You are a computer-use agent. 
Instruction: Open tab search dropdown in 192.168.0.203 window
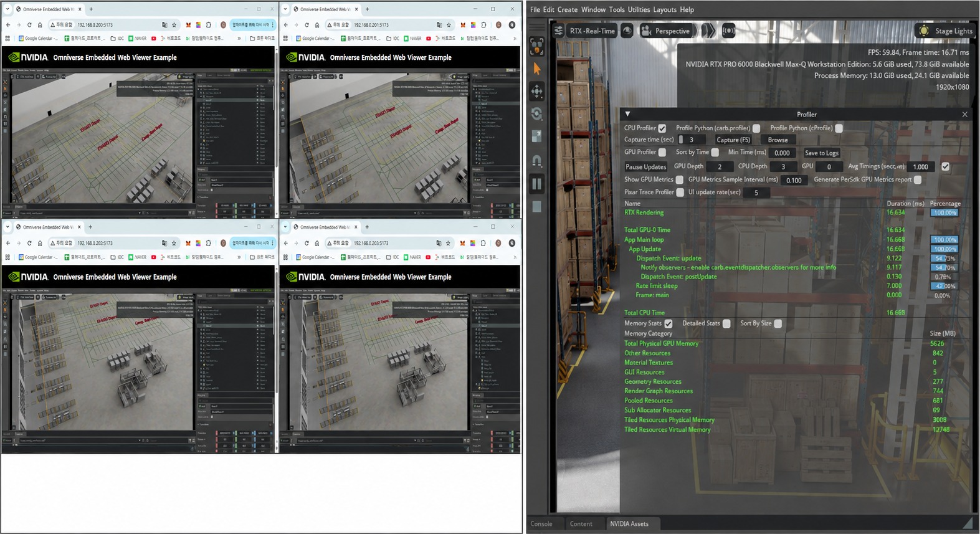point(285,227)
